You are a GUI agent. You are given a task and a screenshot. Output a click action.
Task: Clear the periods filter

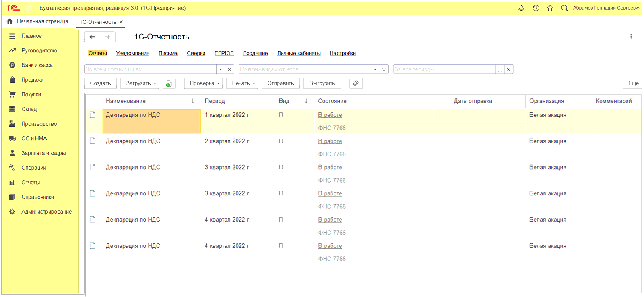coord(508,69)
